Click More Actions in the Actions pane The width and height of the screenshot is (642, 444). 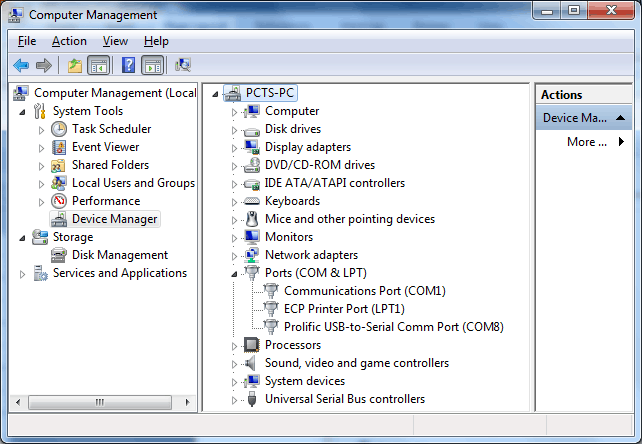[586, 142]
